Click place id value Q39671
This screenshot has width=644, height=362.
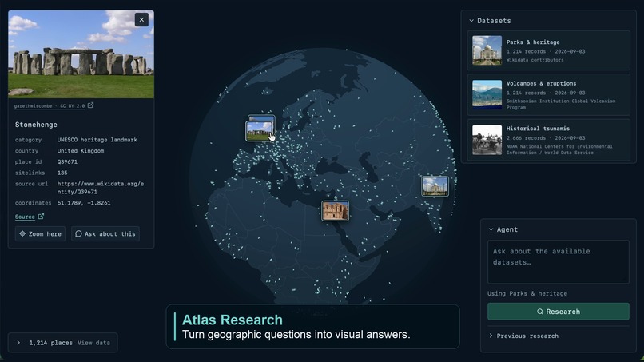(x=67, y=161)
